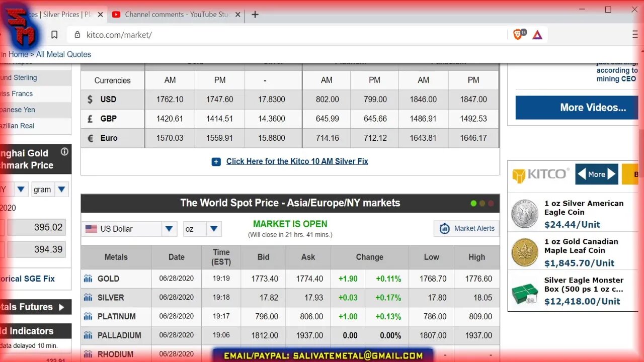
Task: Open the PLATINUM row chart icon
Action: tap(88, 316)
